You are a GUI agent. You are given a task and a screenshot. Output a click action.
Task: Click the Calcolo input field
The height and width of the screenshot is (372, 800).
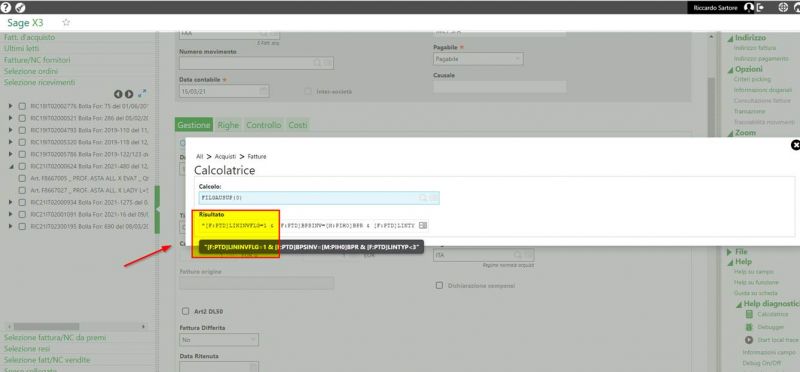(319, 198)
